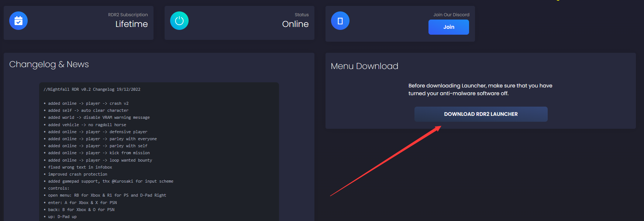Click changelog line 'open menu: RB for Xbox'
Image resolution: width=644 pixels, height=221 pixels.
[105, 195]
